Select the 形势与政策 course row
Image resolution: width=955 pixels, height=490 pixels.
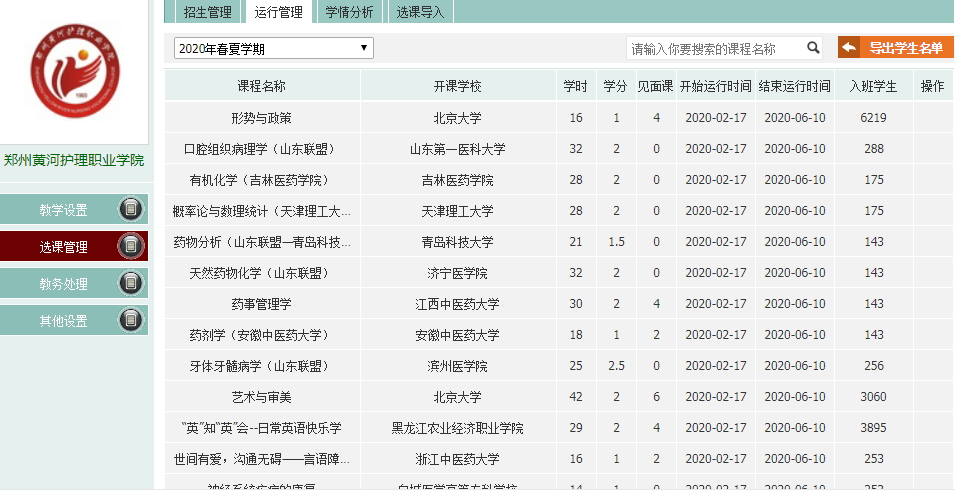[x=261, y=118]
